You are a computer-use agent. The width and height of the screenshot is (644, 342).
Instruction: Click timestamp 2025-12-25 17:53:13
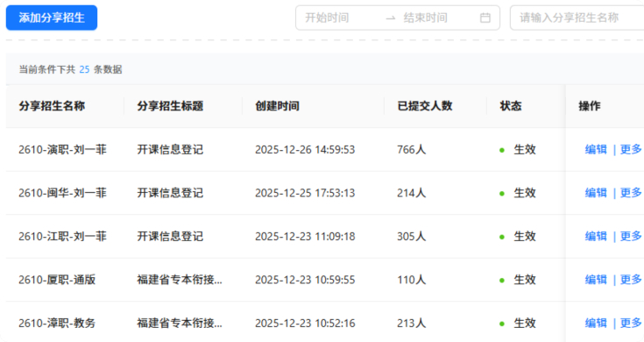tap(305, 193)
